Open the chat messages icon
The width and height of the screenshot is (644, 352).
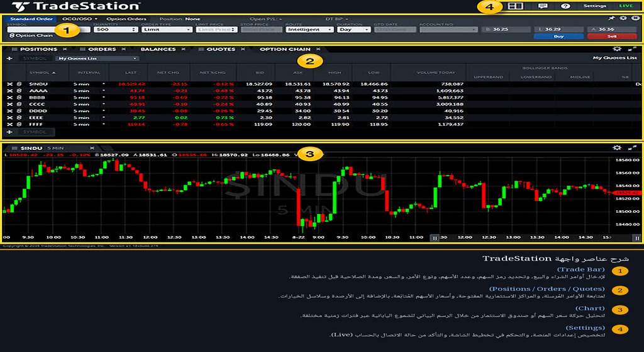pos(543,6)
